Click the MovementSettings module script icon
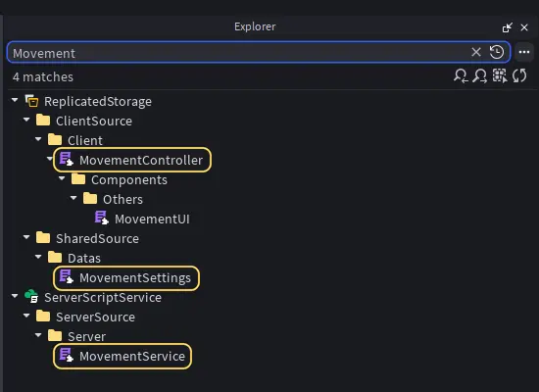Screen dimensions: 539x392 pyautogui.click(x=66, y=276)
